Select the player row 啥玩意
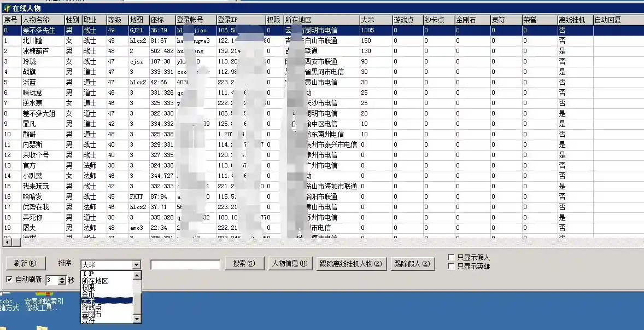 (x=323, y=92)
